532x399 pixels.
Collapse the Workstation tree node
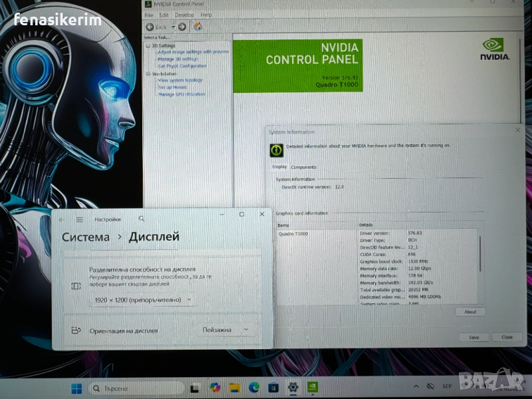[x=148, y=74]
